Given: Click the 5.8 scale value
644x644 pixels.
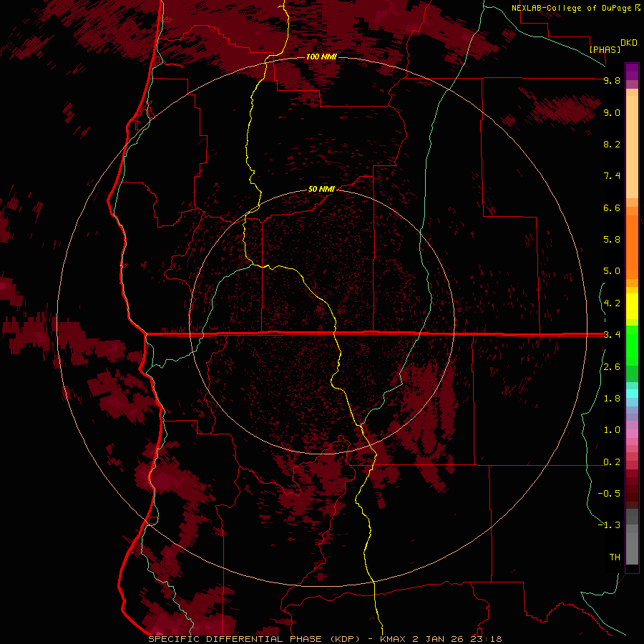Looking at the screenshot, I should tap(612, 240).
